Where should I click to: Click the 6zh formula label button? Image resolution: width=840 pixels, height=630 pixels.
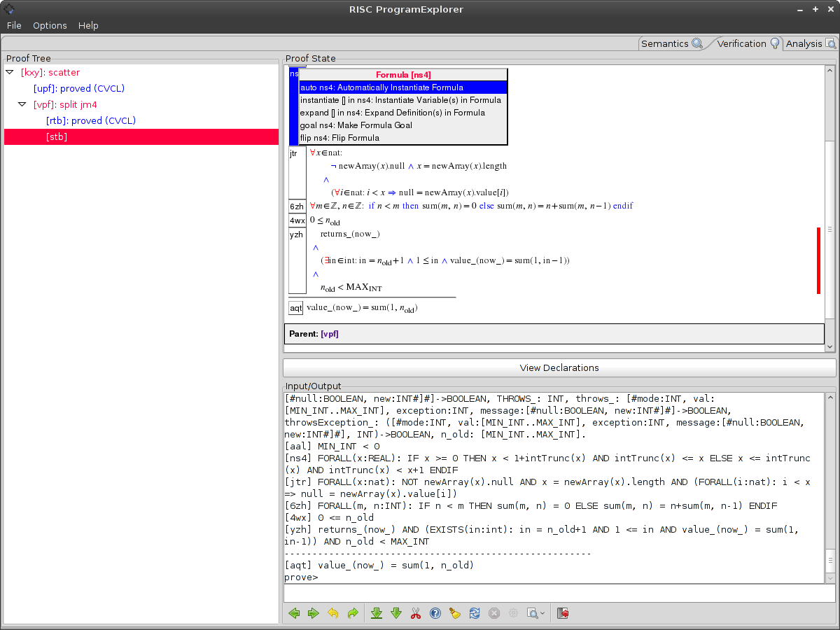tap(297, 206)
